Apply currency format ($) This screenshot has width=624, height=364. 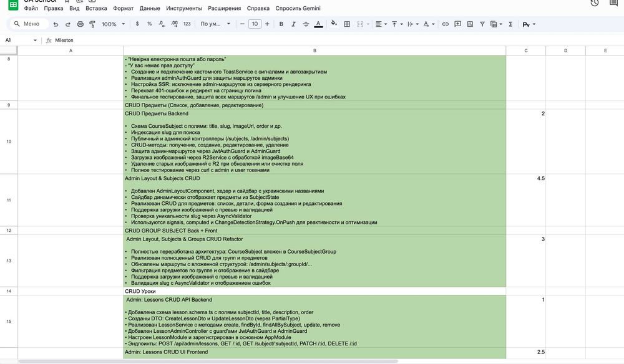137,24
